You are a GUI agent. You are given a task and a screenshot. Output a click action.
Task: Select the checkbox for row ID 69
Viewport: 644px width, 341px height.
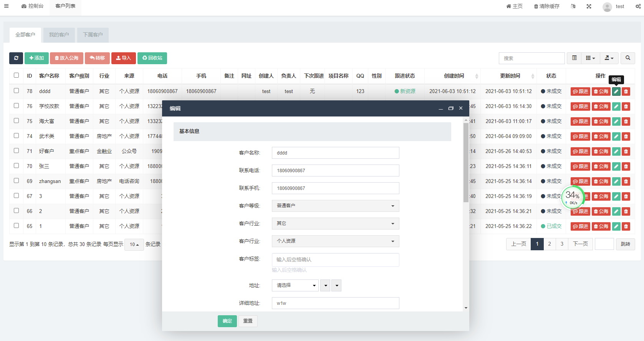pyautogui.click(x=16, y=181)
